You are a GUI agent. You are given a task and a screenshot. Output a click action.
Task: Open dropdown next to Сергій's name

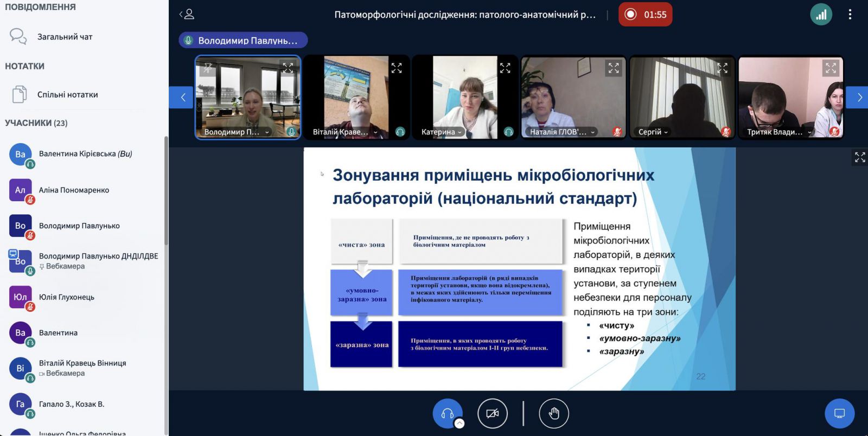pos(666,132)
